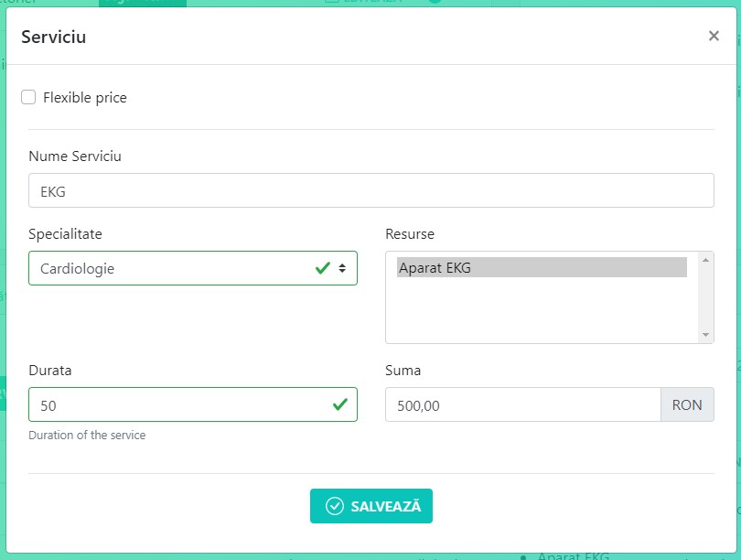The image size is (741, 560).
Task: Click the Nume Serviciu label
Action: click(75, 156)
